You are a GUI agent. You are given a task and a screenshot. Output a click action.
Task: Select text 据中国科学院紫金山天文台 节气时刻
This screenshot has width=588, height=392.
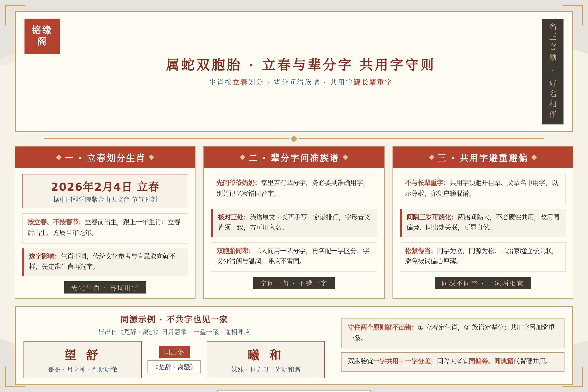pos(105,199)
